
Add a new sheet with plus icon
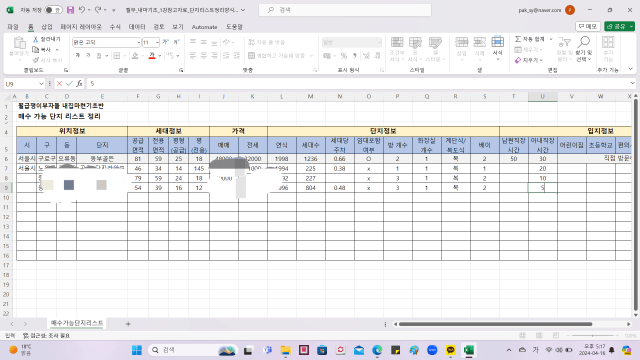point(128,324)
